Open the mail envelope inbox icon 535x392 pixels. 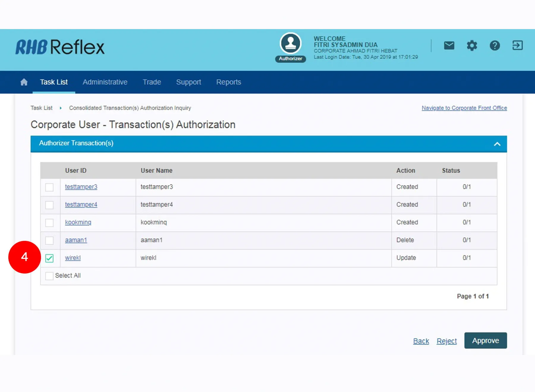coord(449,45)
